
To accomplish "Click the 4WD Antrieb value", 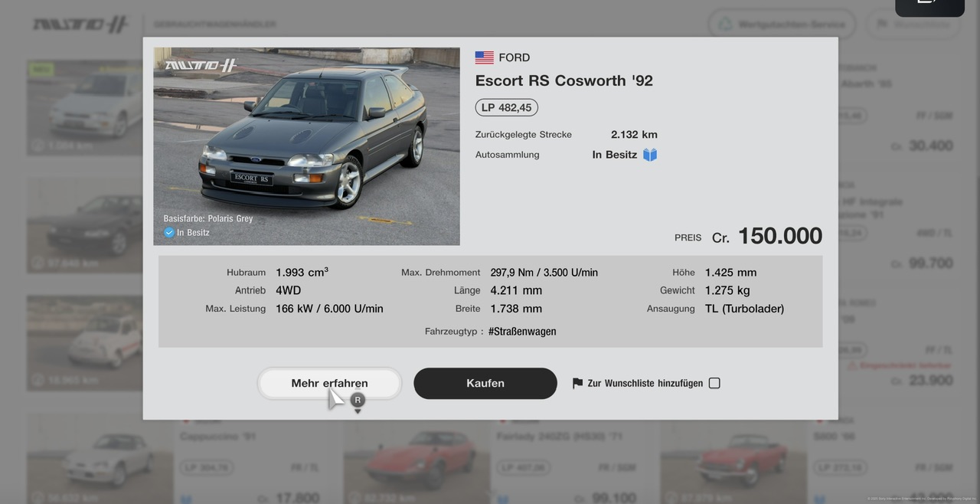I will [288, 290].
